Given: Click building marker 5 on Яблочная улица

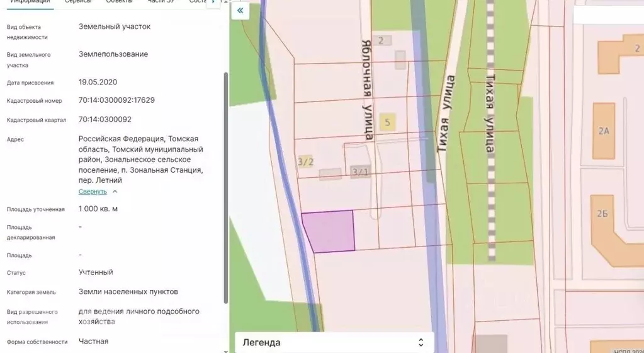Looking at the screenshot, I should pos(387,122).
